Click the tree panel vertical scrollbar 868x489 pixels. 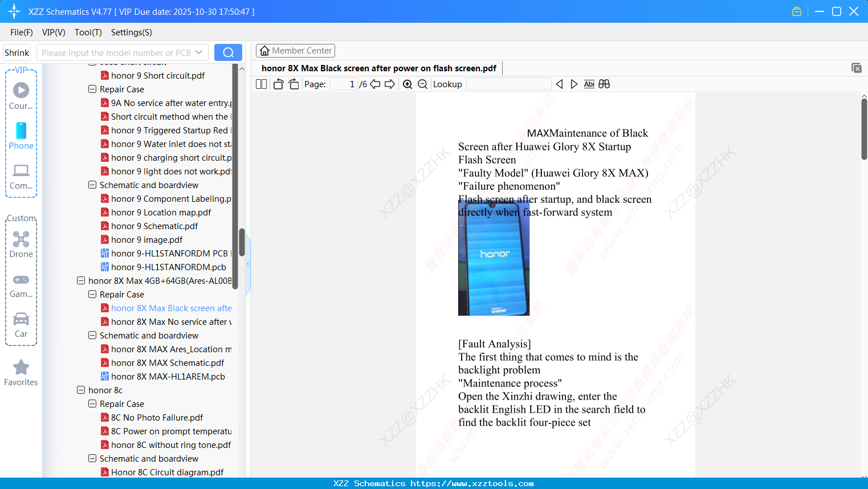242,242
